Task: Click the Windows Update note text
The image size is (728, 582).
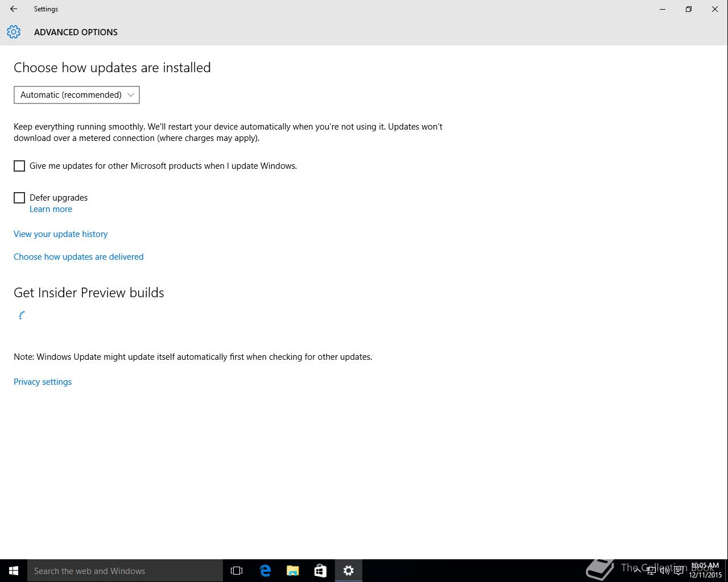Action: [x=193, y=357]
